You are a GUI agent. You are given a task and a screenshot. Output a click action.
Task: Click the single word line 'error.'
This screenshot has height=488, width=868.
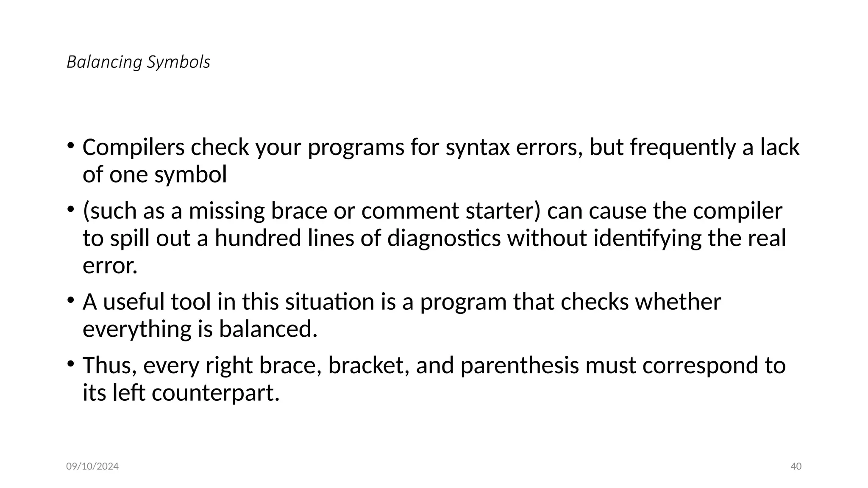(110, 266)
